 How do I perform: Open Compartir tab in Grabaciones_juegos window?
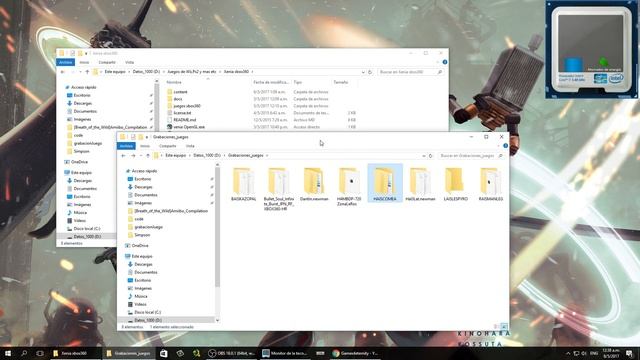(x=167, y=146)
